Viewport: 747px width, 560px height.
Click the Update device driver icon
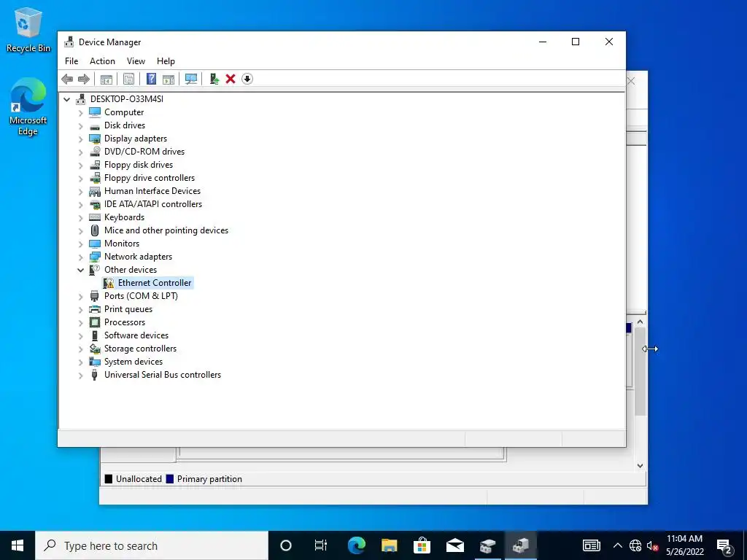[x=214, y=79]
